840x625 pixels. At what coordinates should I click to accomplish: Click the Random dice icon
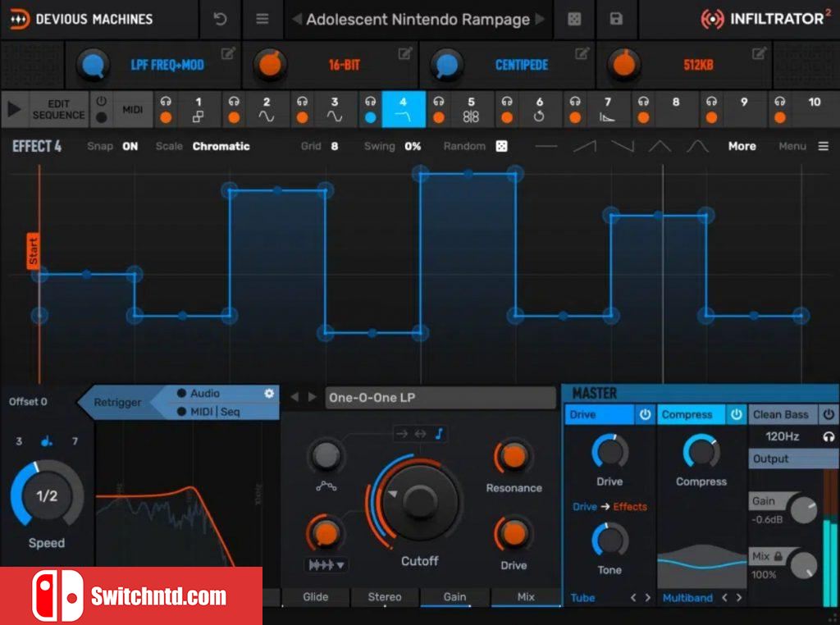click(501, 146)
